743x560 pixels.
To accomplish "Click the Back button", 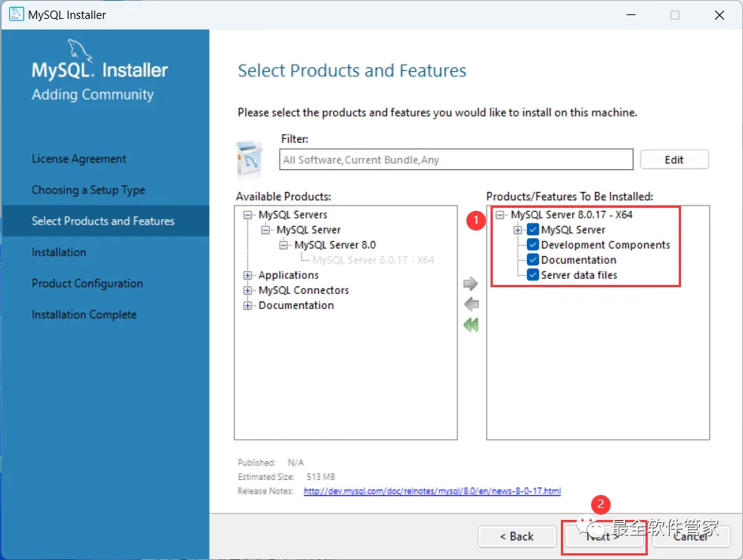I will [517, 537].
